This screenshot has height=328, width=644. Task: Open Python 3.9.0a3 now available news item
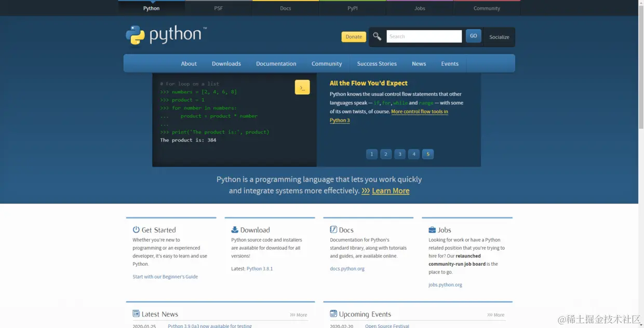point(210,326)
